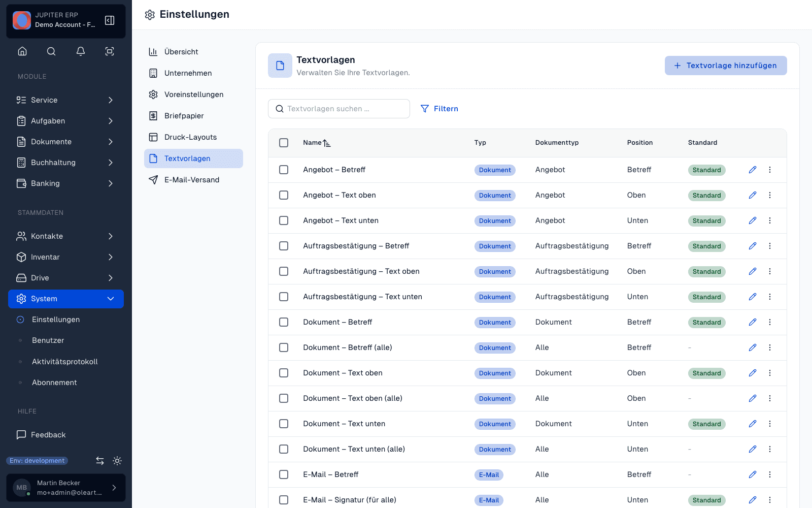Open three-dot menu for Dokument – Text oben
The width and height of the screenshot is (812, 508).
tap(770, 373)
